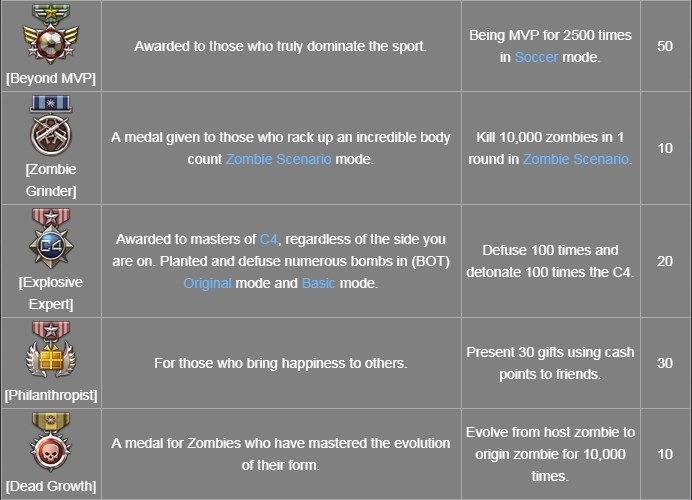This screenshot has width=692, height=500.
Task: Open the Soccer mode link
Action: coord(536,57)
